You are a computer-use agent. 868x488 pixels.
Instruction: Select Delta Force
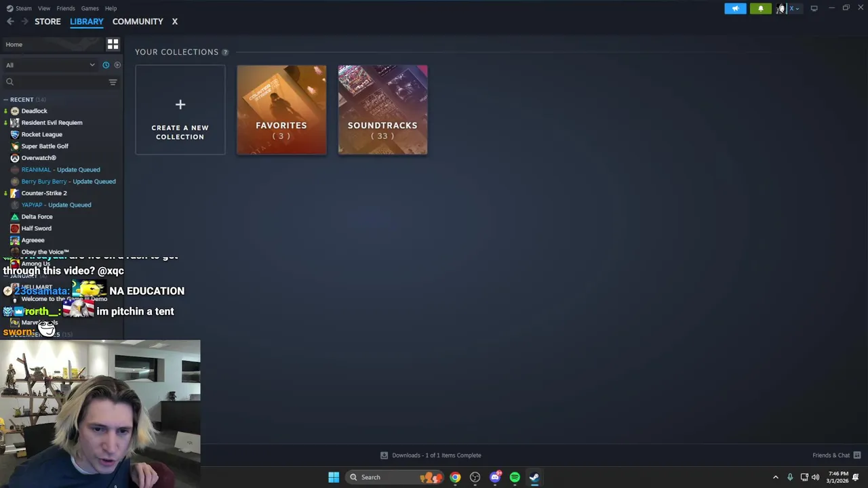37,217
